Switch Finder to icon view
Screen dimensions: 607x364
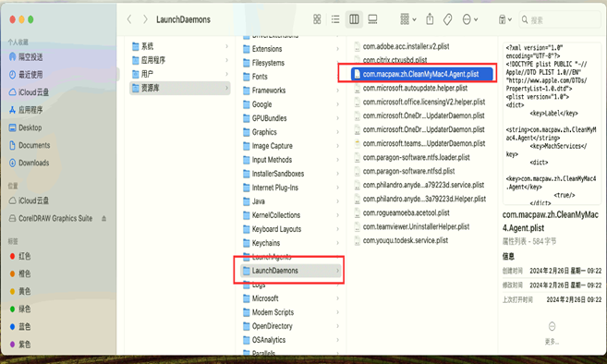coord(317,19)
